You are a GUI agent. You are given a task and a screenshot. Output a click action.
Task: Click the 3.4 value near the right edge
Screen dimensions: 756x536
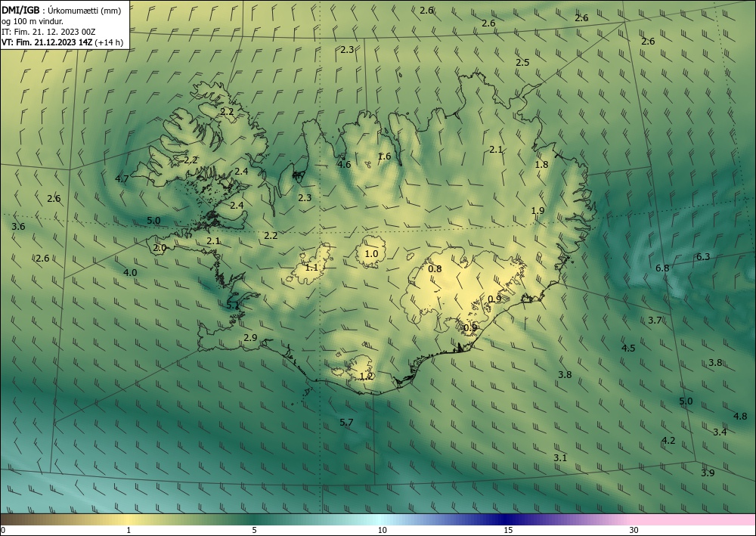[720, 432]
